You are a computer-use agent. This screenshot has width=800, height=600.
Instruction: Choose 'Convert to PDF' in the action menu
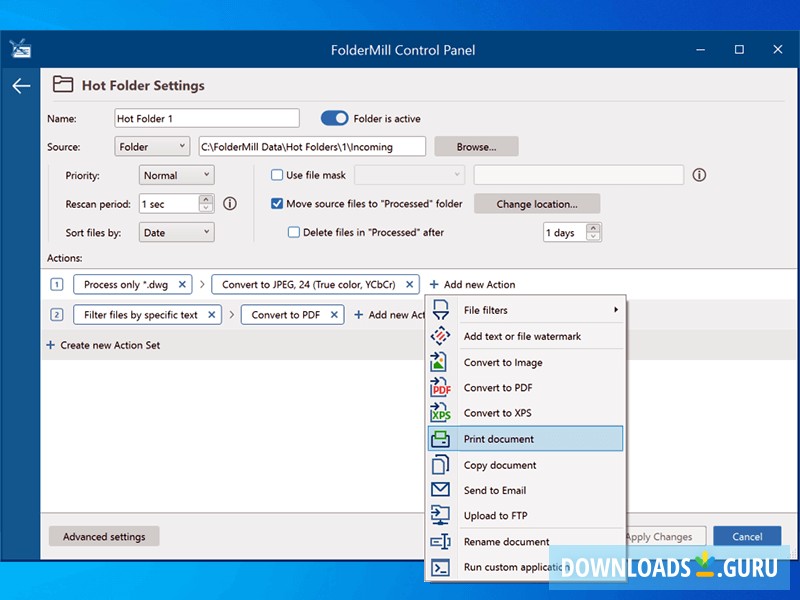pos(526,388)
